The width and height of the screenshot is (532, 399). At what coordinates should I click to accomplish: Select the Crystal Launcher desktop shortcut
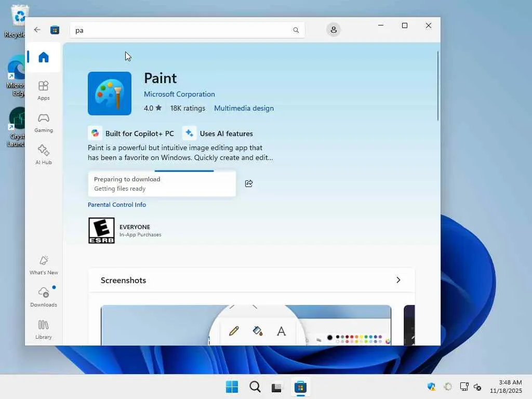(15, 127)
